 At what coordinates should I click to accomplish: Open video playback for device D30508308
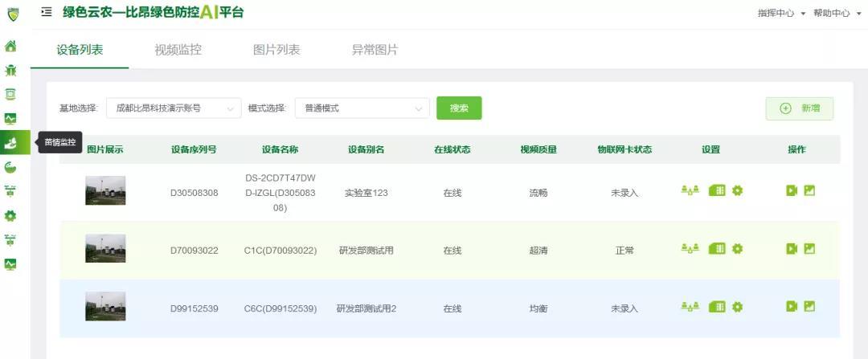[x=792, y=190]
